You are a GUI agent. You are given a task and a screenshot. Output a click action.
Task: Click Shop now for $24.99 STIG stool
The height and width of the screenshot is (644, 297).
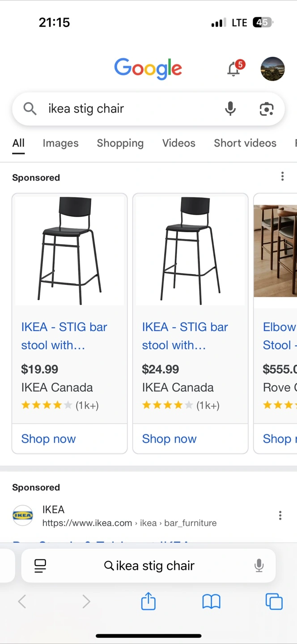pos(170,439)
